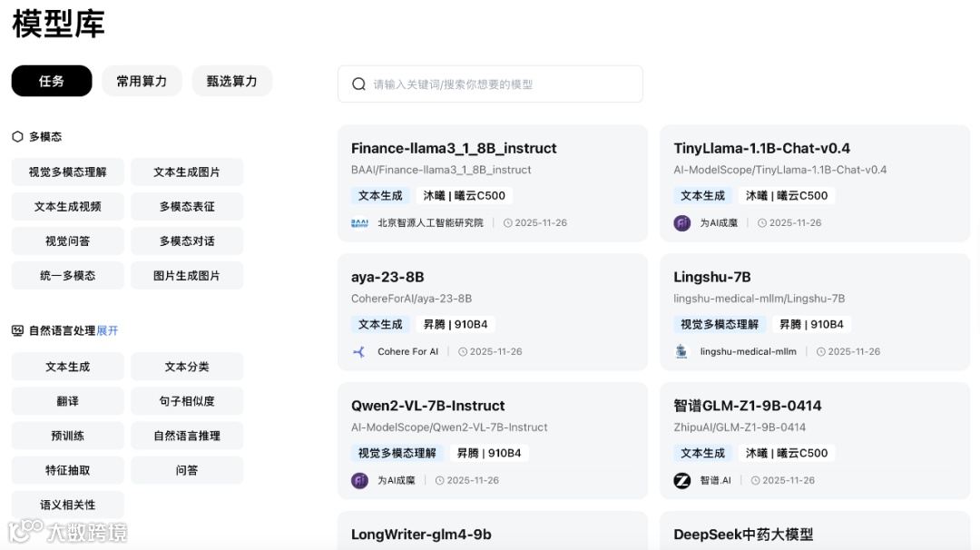Select the 句子相似度 filter
Screen dimensions: 980x550
point(187,400)
